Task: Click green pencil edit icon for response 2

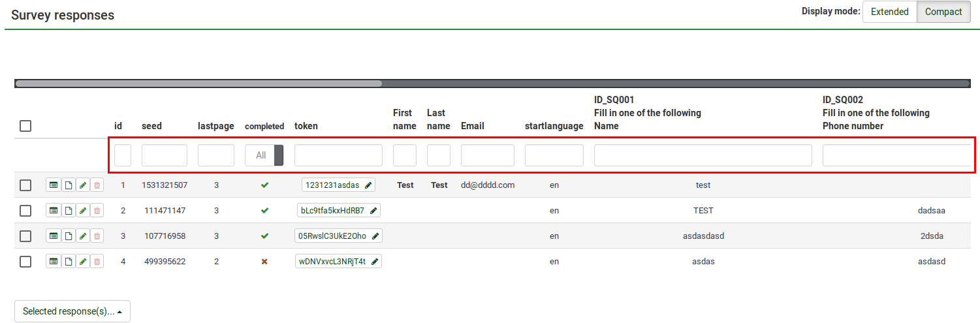Action: (82, 211)
